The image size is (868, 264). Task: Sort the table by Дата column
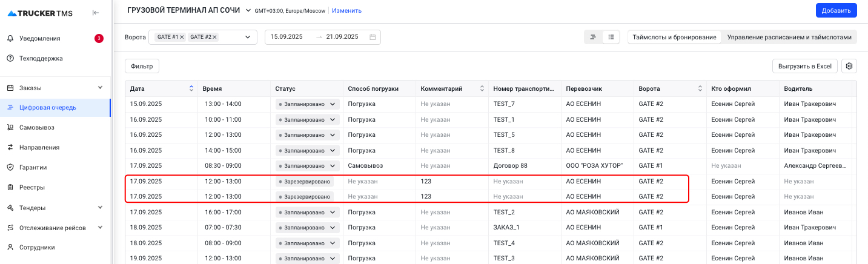coord(191,89)
